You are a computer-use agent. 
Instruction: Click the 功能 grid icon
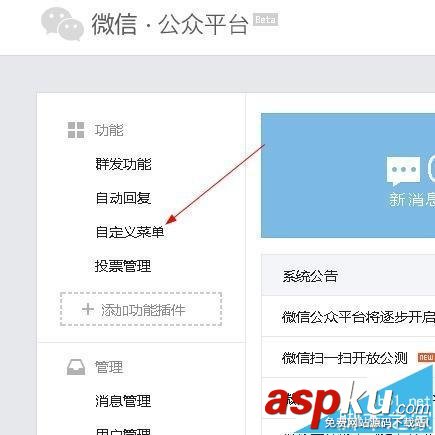pyautogui.click(x=76, y=130)
